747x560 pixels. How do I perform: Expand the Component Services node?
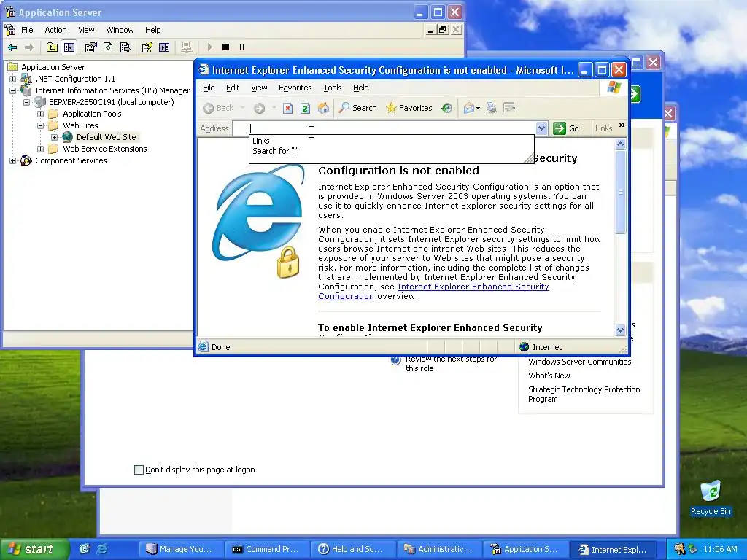13,161
